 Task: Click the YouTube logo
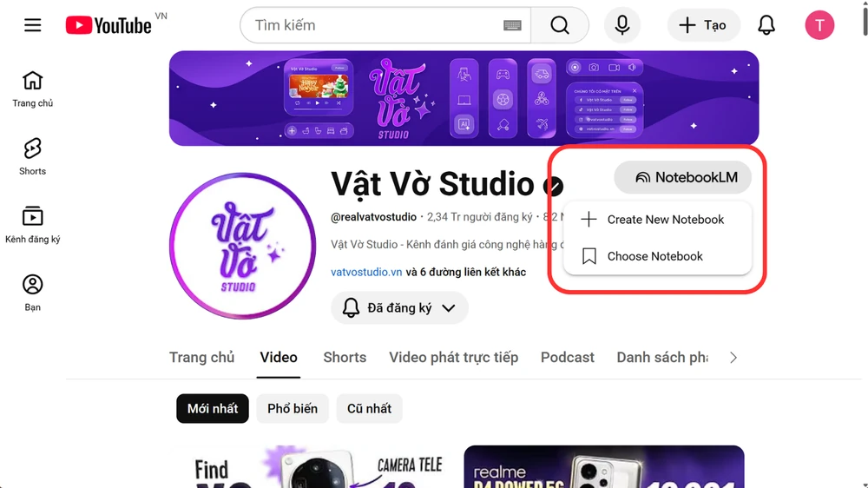click(108, 25)
